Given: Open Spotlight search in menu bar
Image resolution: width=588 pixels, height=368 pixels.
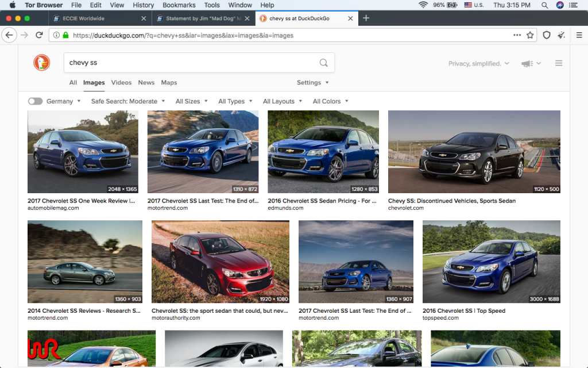Looking at the screenshot, I should (544, 5).
